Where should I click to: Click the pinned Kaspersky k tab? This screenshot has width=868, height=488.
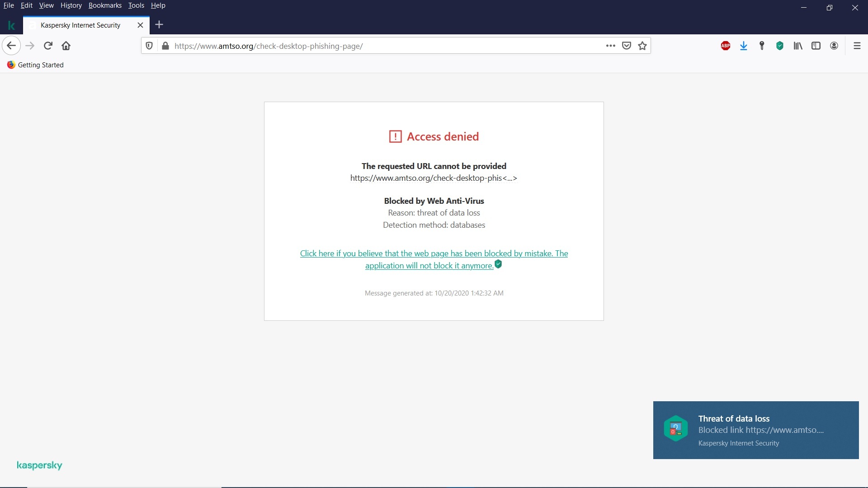point(11,25)
